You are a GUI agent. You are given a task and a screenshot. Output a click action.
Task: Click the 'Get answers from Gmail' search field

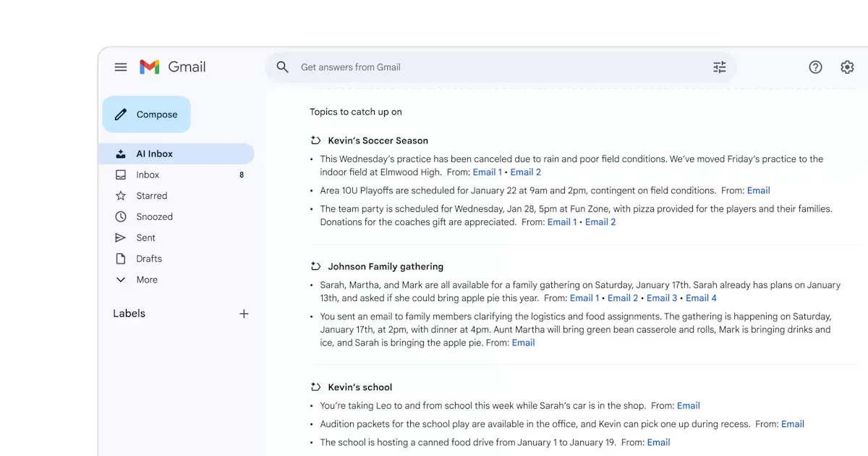501,67
